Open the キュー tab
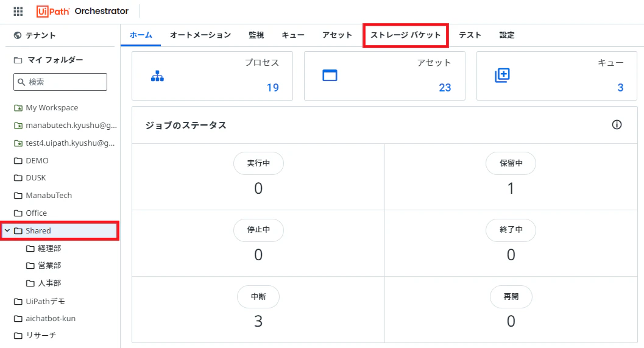 (293, 35)
